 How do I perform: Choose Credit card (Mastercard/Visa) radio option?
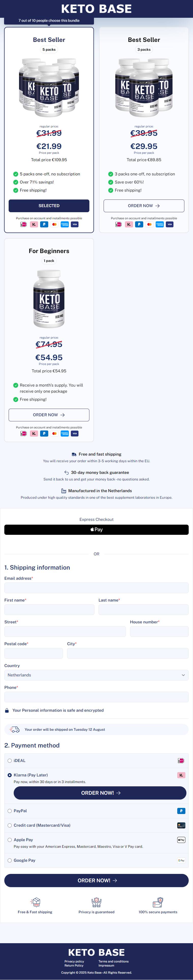[9, 825]
